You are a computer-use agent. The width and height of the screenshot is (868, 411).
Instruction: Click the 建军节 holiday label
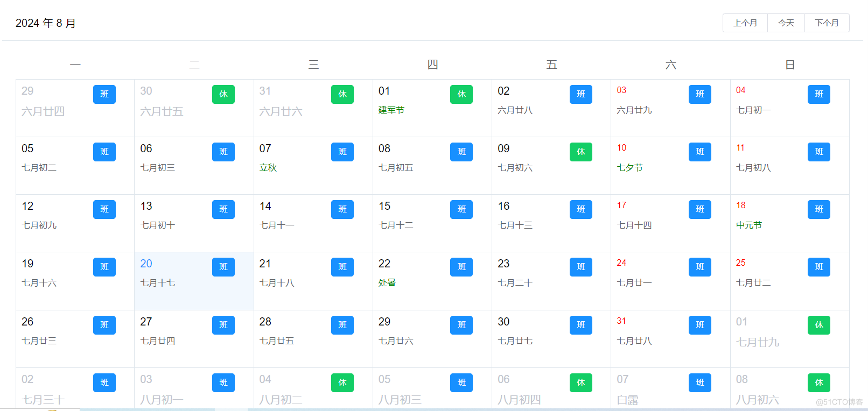[391, 110]
